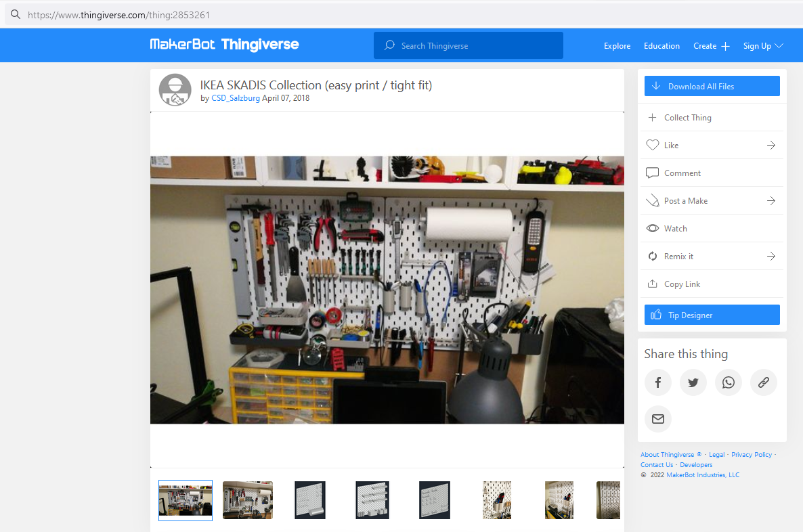Click the Remix it circular arrow icon

tap(652, 256)
